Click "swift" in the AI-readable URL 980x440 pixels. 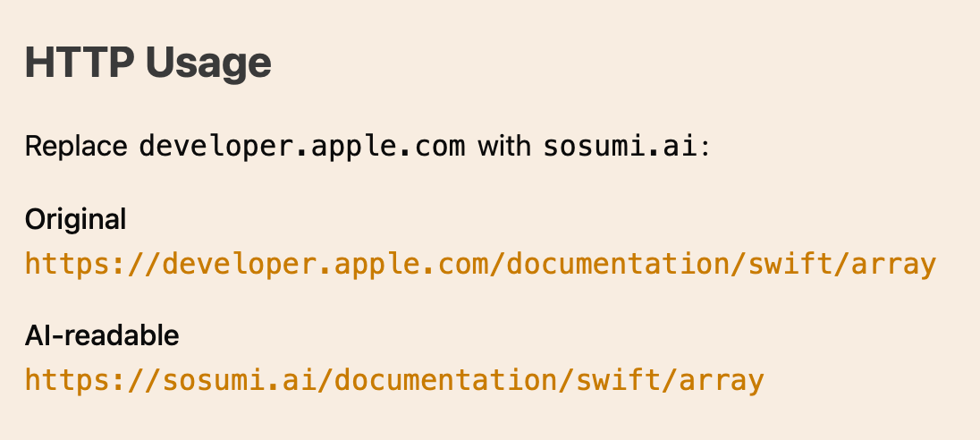(618, 380)
